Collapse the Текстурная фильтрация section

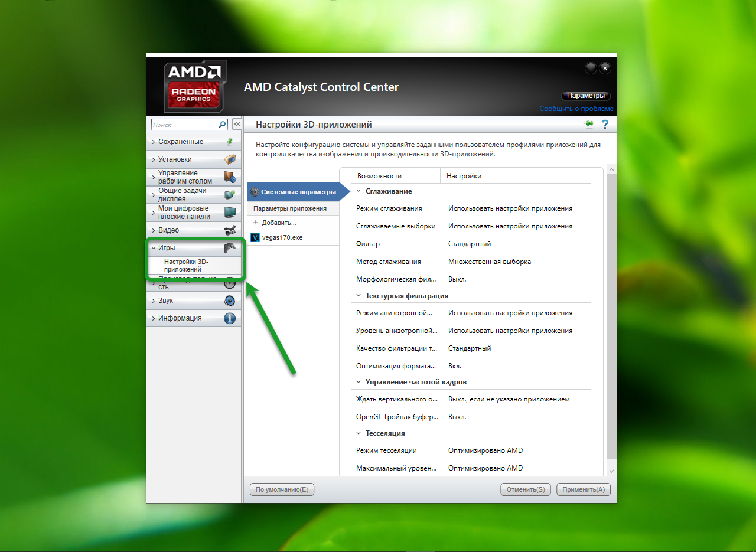pyautogui.click(x=359, y=296)
